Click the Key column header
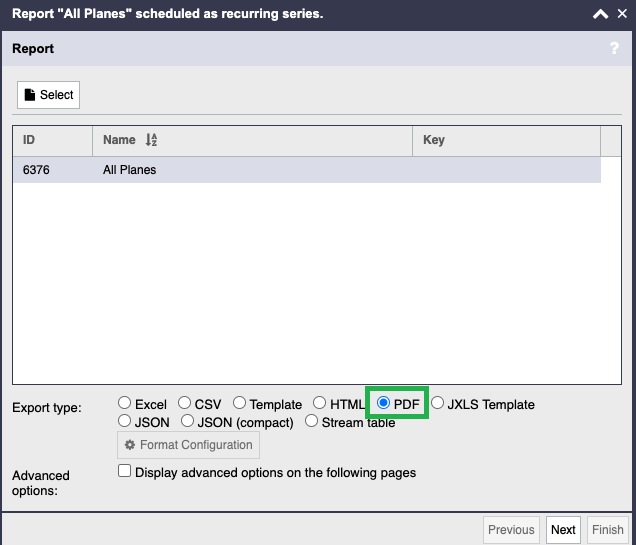 (x=506, y=140)
